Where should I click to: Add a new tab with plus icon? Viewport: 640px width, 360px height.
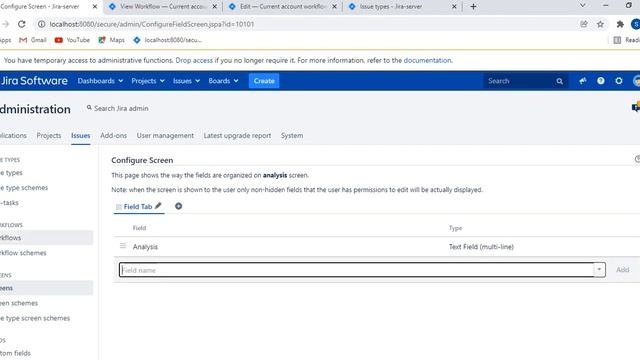coord(178,206)
